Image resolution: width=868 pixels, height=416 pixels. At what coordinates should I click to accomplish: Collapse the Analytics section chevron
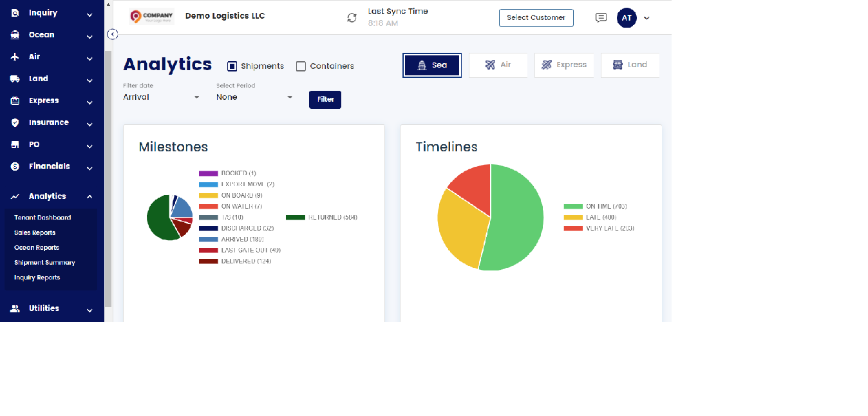pyautogui.click(x=90, y=196)
